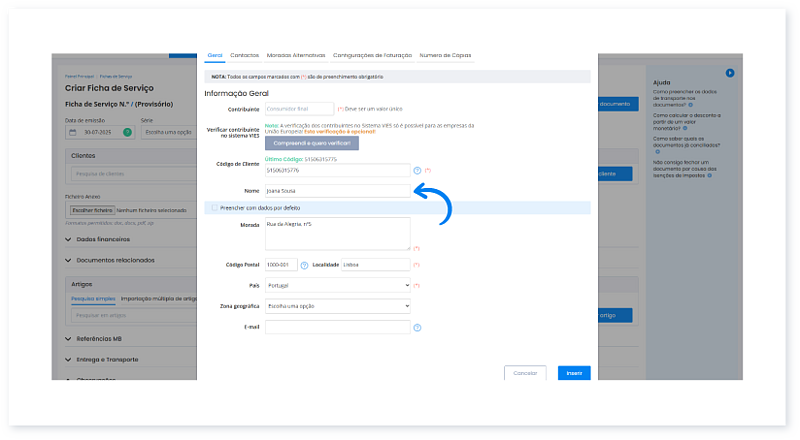The image size is (800, 440).
Task: Click blue arrow icon above Ajuda panel
Action: pyautogui.click(x=730, y=73)
